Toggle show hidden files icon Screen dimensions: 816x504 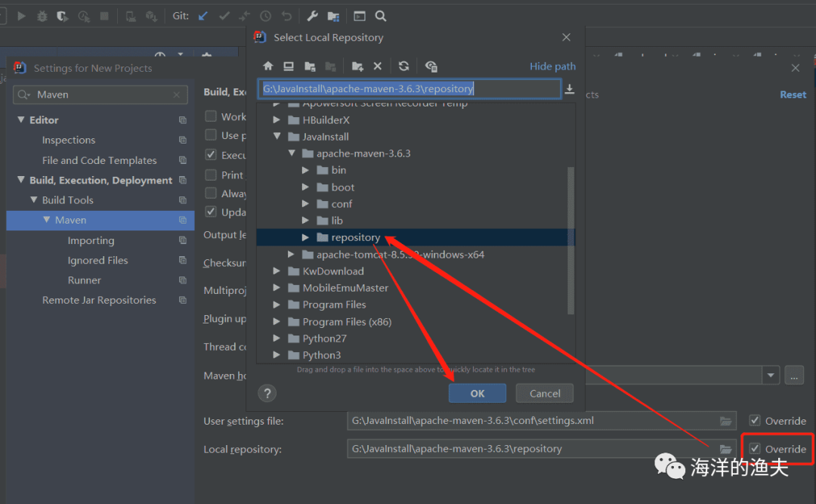point(431,66)
